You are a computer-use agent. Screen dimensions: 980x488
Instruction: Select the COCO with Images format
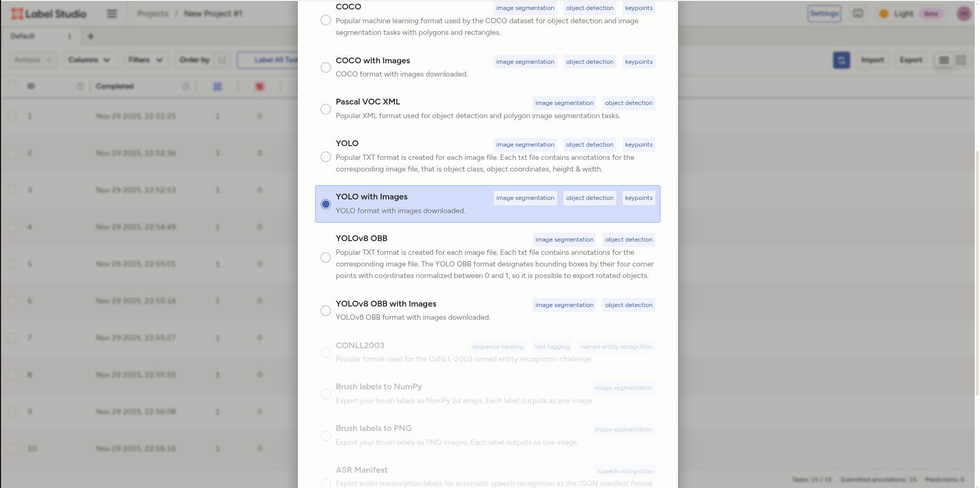point(326,68)
